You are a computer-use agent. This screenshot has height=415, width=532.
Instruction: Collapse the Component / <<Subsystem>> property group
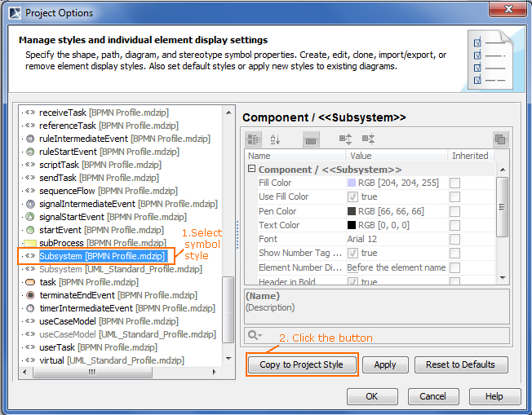click(x=251, y=169)
